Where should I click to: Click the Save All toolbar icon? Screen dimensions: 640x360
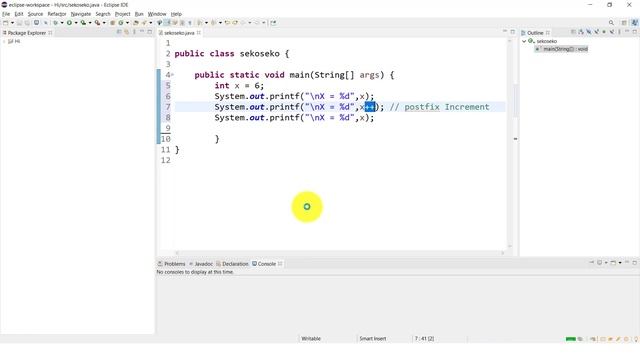(x=27, y=23)
